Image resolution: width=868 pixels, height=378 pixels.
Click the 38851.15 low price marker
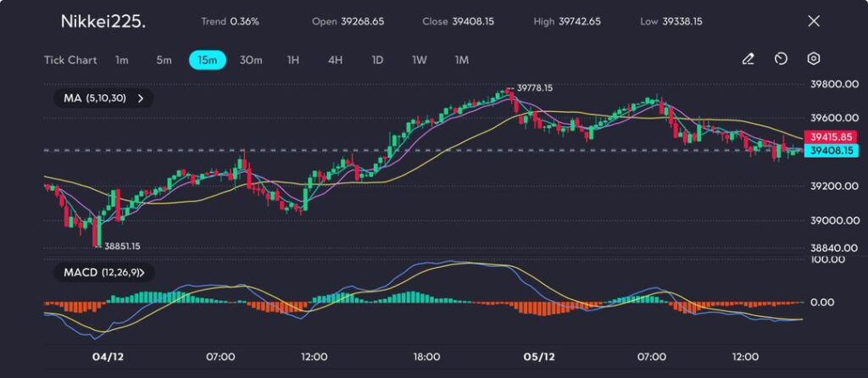pos(122,246)
